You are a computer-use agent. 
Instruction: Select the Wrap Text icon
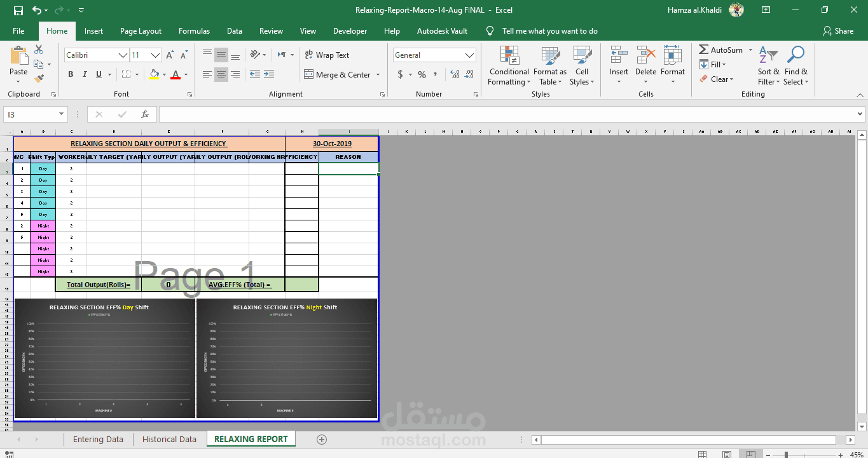coord(309,55)
